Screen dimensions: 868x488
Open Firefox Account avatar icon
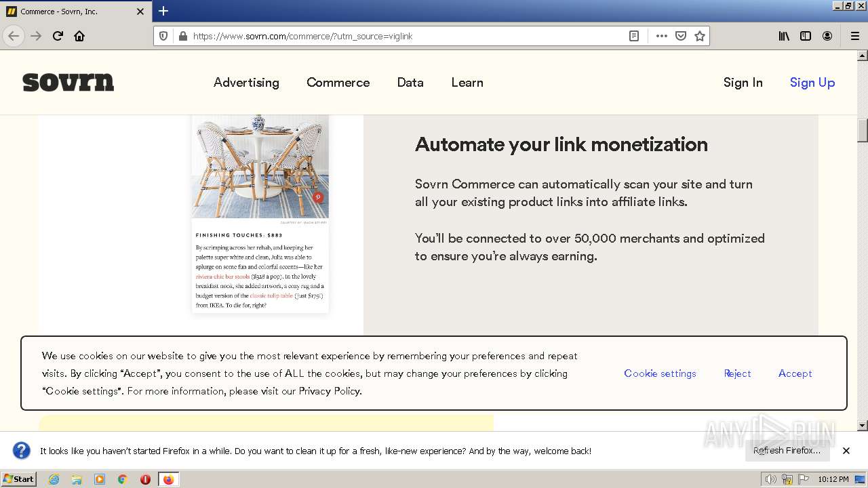(x=827, y=36)
